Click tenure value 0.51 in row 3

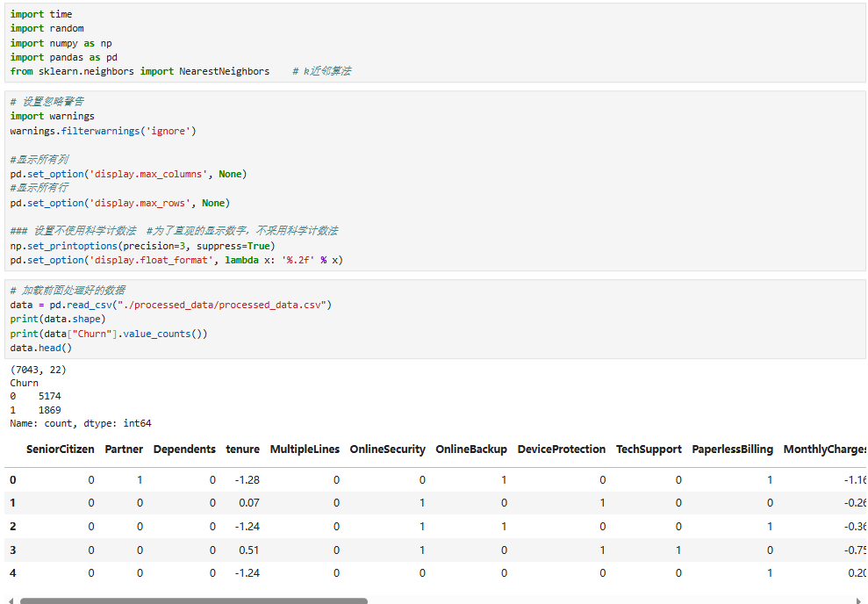[x=249, y=550]
